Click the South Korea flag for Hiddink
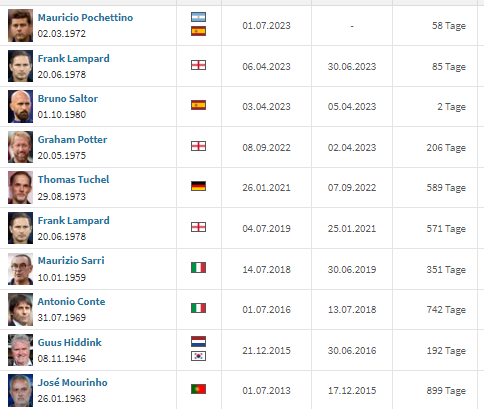 coord(198,356)
